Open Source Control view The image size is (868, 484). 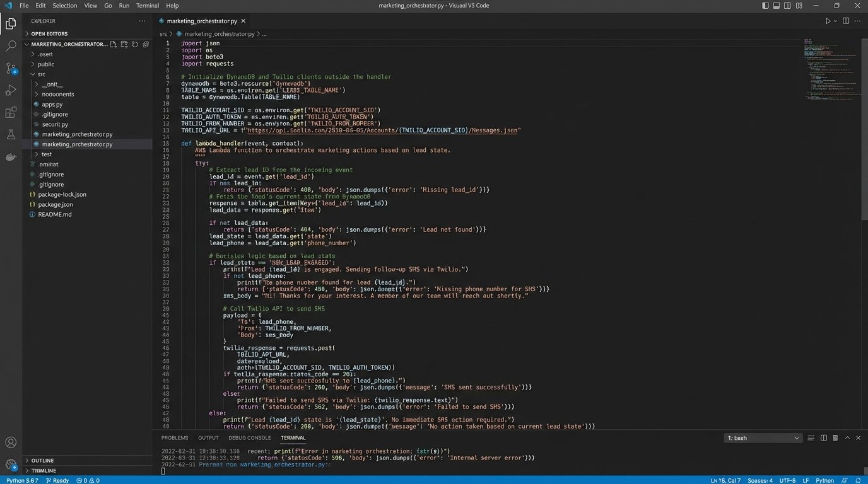click(11, 68)
